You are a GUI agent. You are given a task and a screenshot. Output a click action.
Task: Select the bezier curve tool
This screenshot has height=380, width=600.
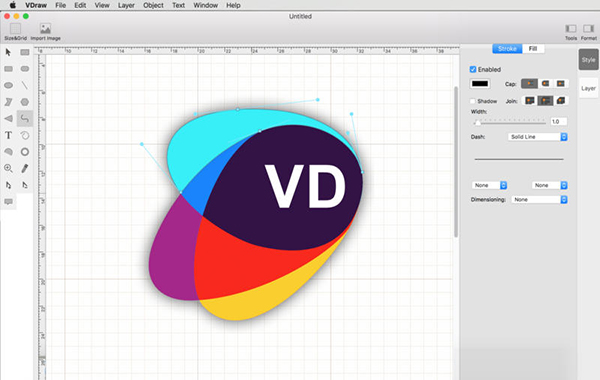[x=25, y=119]
